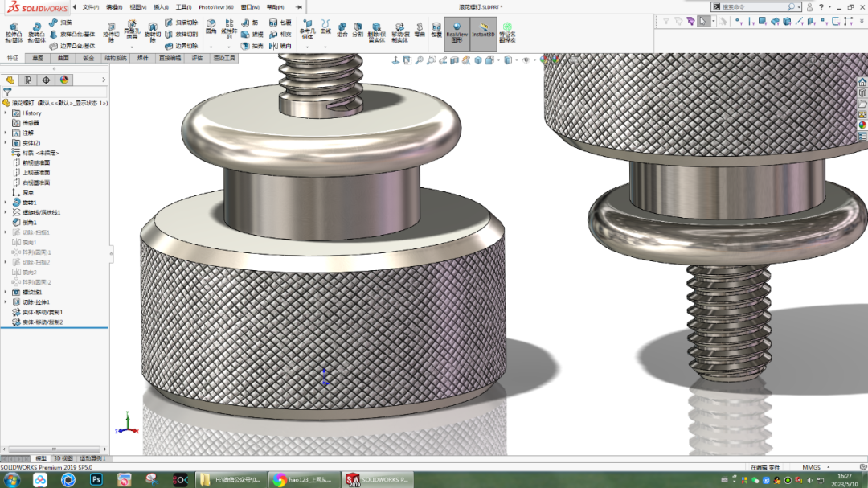The height and width of the screenshot is (488, 868).
Task: Expand the 注解 (Annotations) node
Action: click(x=6, y=133)
